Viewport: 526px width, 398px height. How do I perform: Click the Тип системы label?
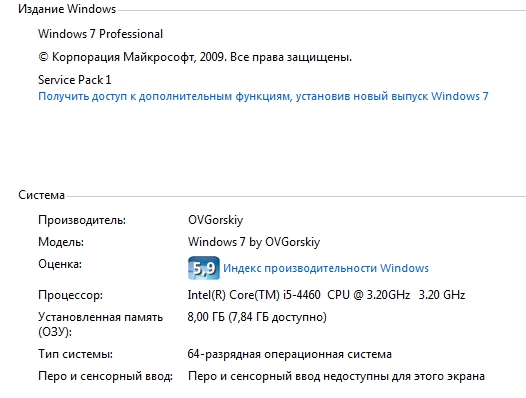click(75, 354)
